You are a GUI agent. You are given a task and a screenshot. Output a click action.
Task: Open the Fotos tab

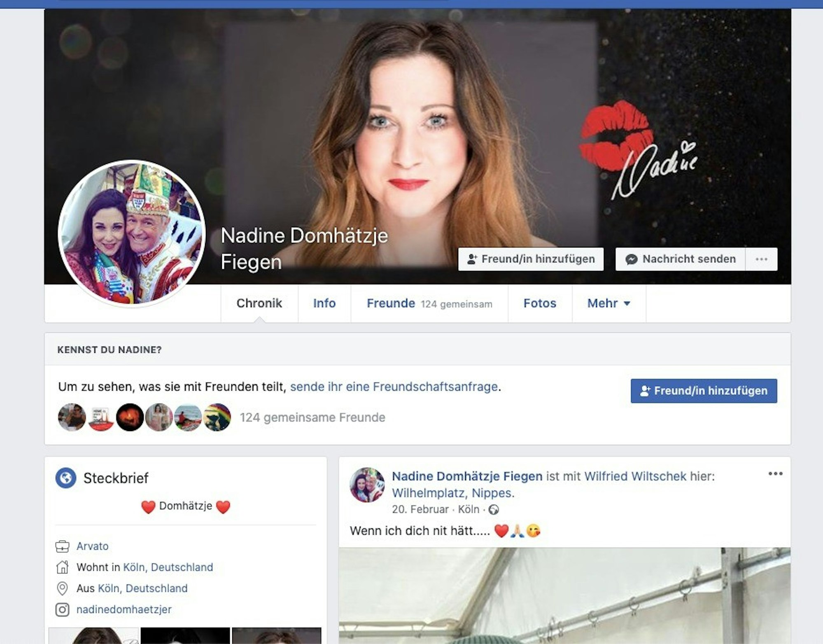(539, 303)
